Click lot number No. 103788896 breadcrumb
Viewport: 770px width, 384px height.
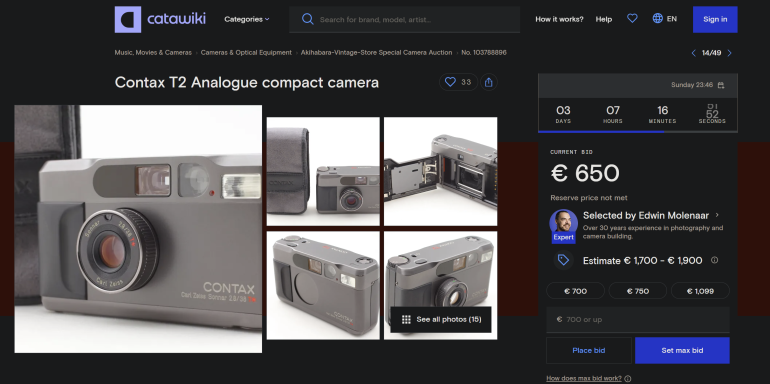(x=484, y=53)
